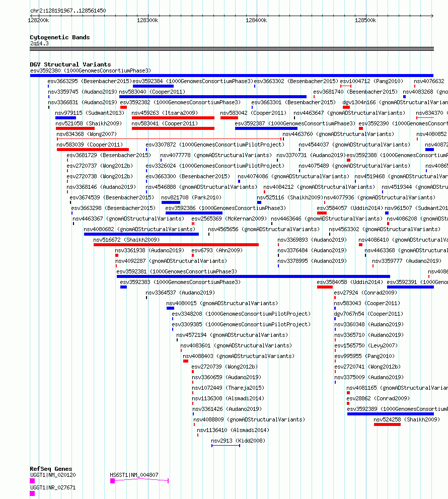Open esv1004712 (Pang2010) label
Viewport: 448px width, 499px height.
[x=371, y=81]
